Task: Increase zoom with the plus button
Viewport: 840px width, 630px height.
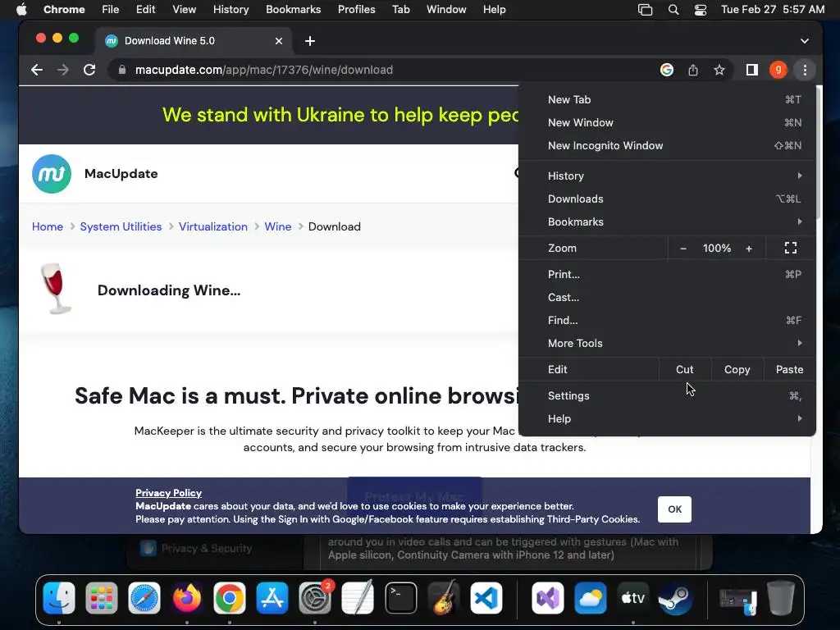Action: (749, 248)
